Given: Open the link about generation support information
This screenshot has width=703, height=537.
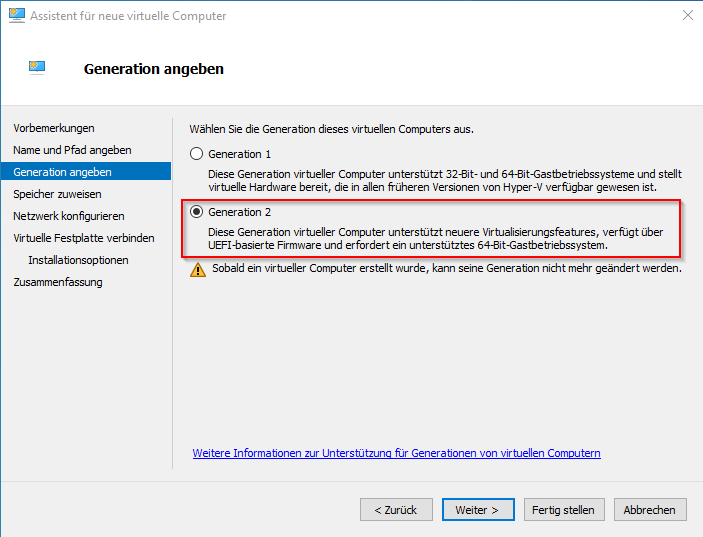Looking at the screenshot, I should point(396,453).
